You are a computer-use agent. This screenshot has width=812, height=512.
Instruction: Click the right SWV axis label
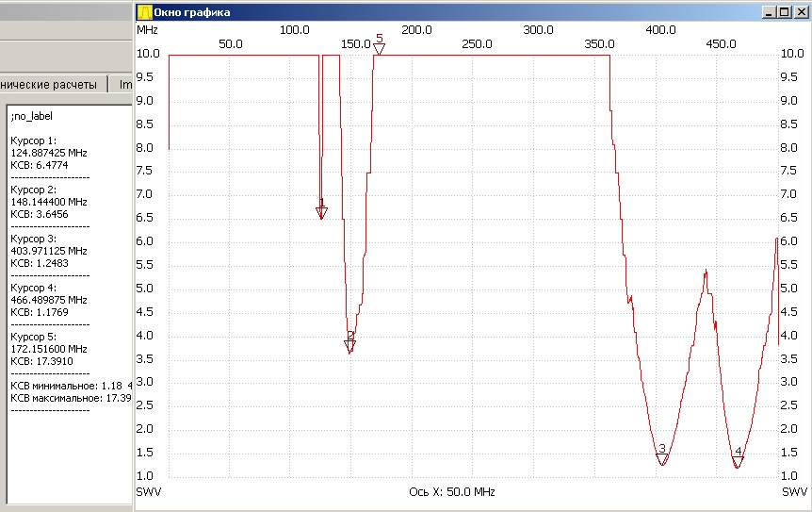(794, 492)
